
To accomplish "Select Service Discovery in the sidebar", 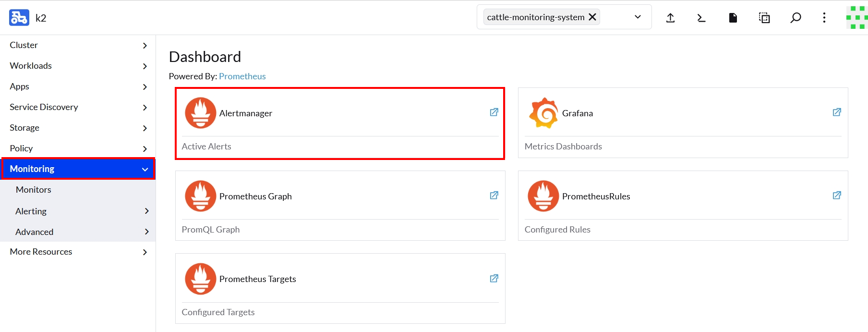I will (x=44, y=107).
